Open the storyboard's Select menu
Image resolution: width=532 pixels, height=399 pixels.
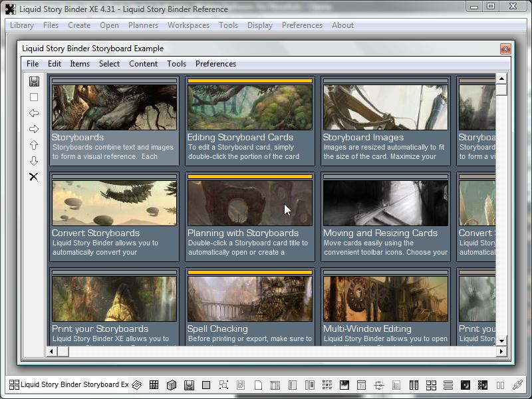109,64
